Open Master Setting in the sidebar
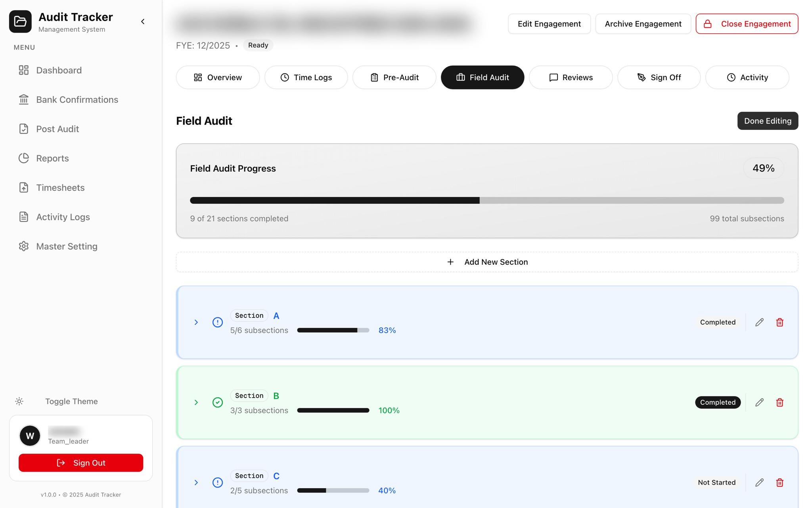This screenshot has width=812, height=508. pyautogui.click(x=81, y=246)
